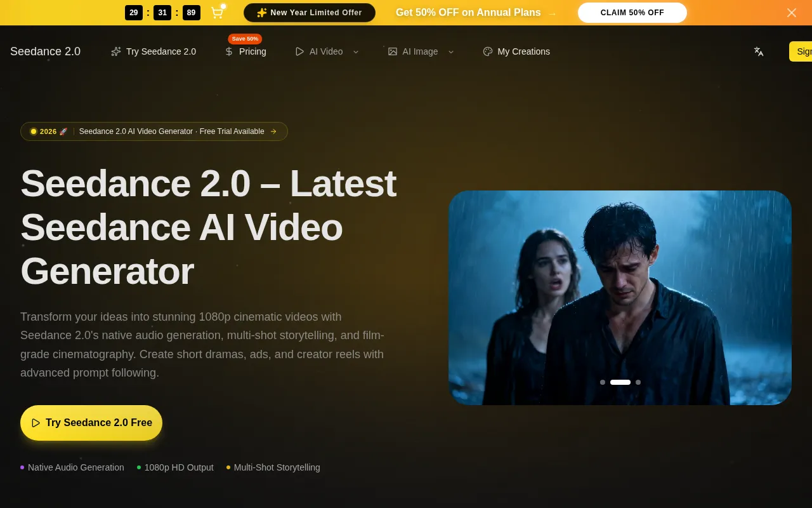Screen dimensions: 812x508
Task: Click the Seedance 2.0 – Latest headline
Action: pyautogui.click(x=209, y=227)
